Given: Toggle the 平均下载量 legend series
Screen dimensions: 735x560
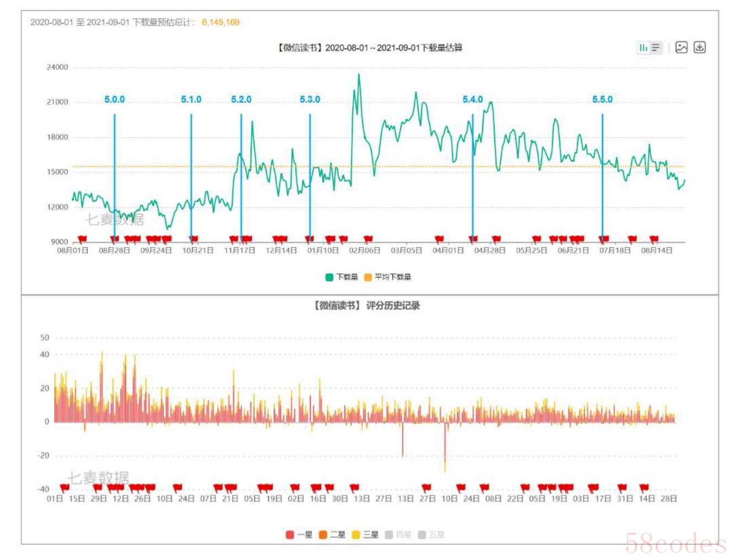Looking at the screenshot, I should [387, 277].
